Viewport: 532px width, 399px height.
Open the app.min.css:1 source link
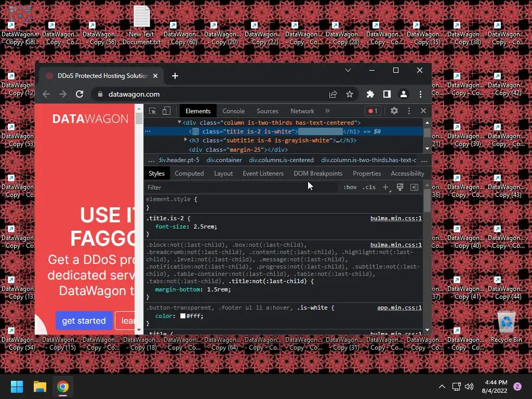(x=400, y=308)
